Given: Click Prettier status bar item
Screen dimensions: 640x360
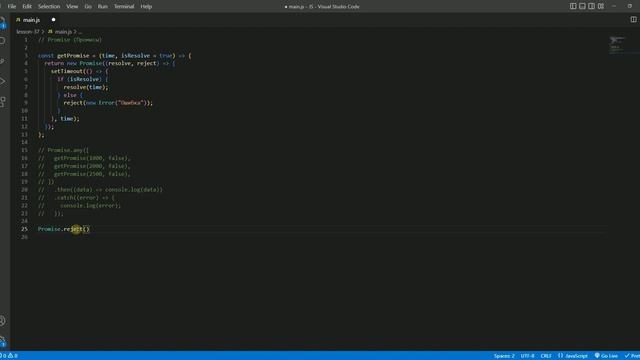Looking at the screenshot, I should coord(632,356).
